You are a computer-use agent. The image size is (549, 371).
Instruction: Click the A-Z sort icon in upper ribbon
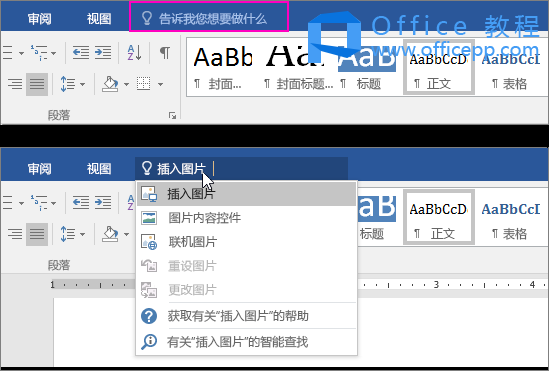tap(134, 53)
